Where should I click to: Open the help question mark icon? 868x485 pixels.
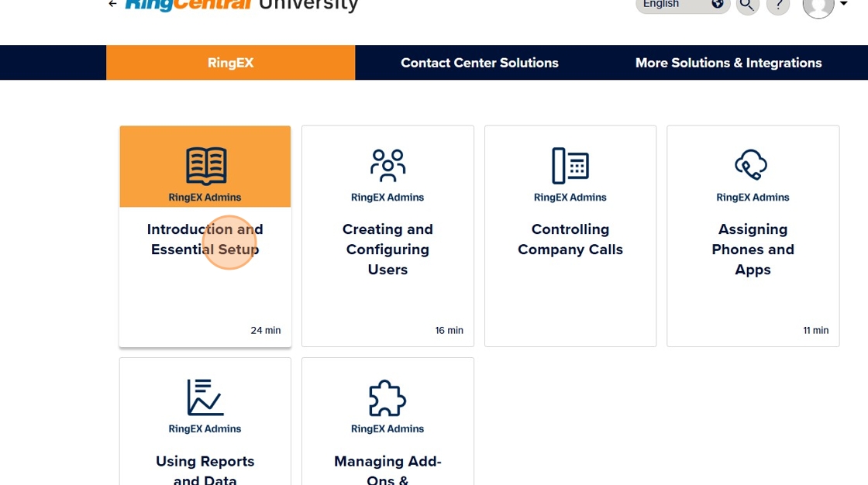(x=778, y=5)
